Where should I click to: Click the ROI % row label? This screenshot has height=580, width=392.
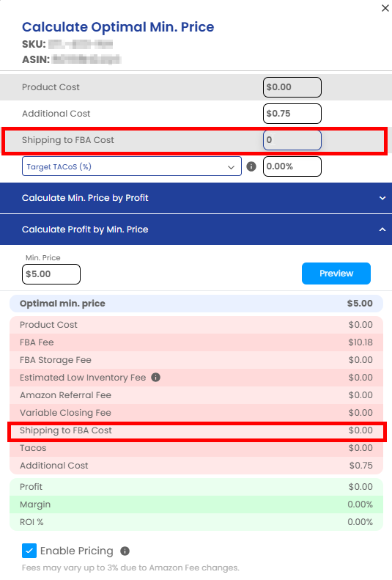pos(32,522)
